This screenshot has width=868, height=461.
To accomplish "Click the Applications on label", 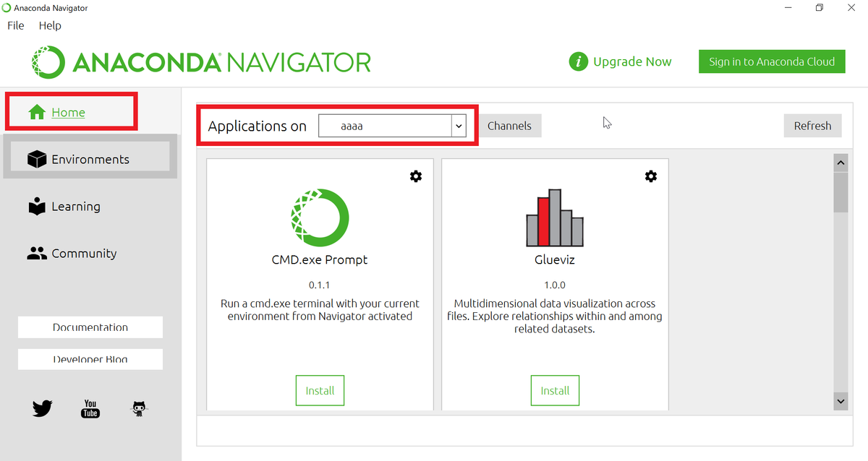I will tap(258, 126).
